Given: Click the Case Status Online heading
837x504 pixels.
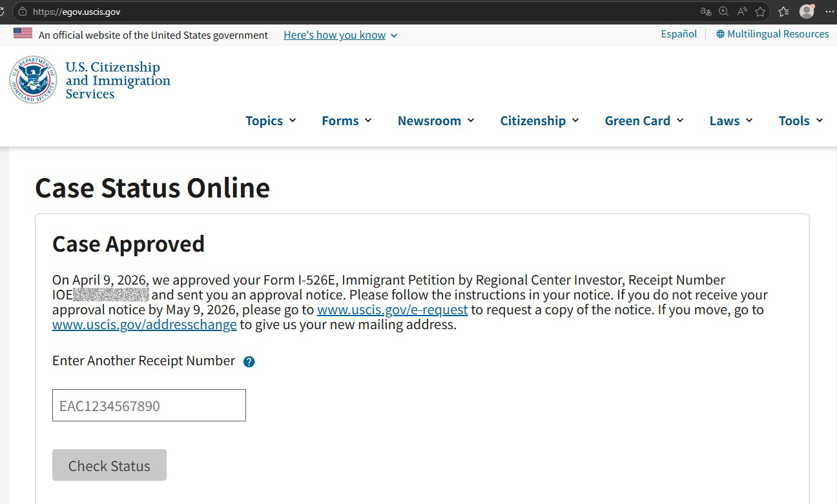Looking at the screenshot, I should click(x=152, y=188).
